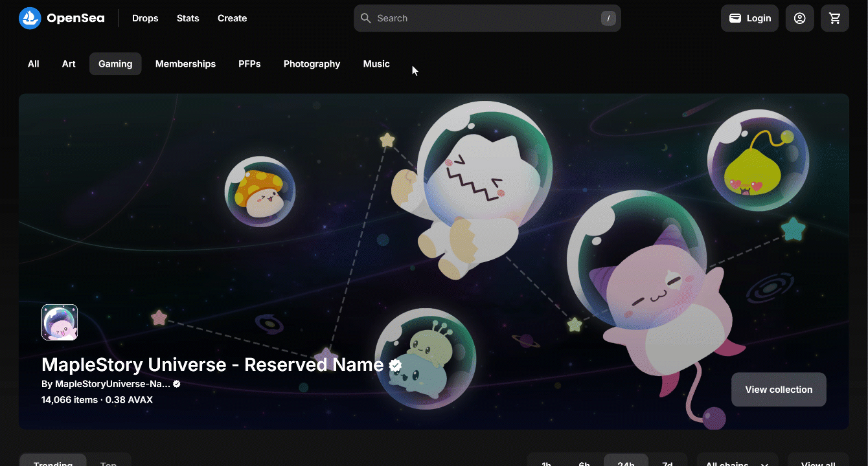This screenshot has height=466, width=868.
Task: Expand the All chains dropdown
Action: tap(737, 461)
